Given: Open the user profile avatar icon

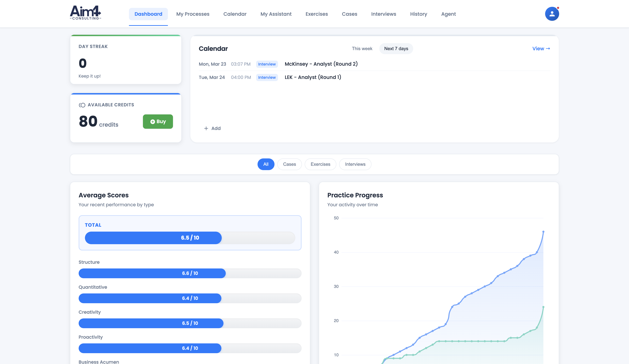Looking at the screenshot, I should coord(552,14).
